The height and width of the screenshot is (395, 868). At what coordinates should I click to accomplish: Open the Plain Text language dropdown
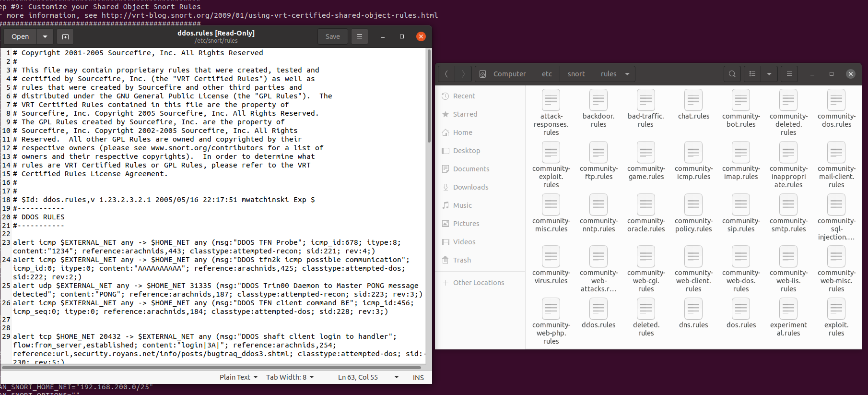[x=238, y=377]
